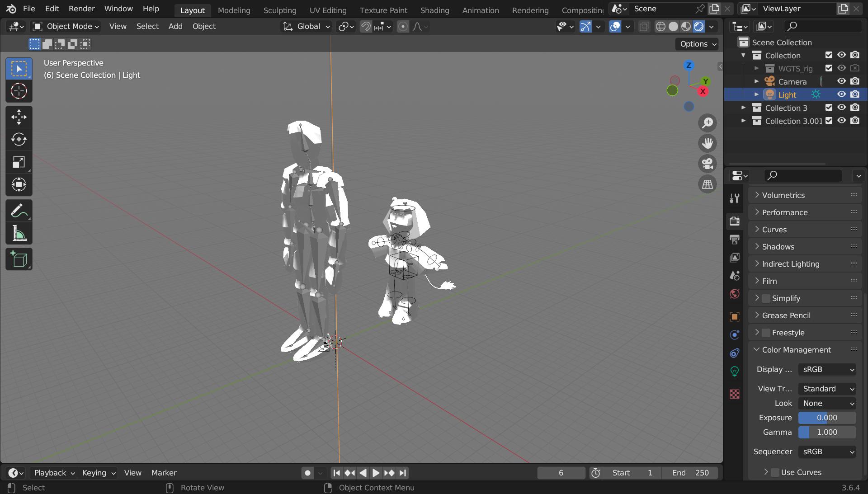868x494 pixels.
Task: Jump to the animation end frame
Action: click(403, 473)
